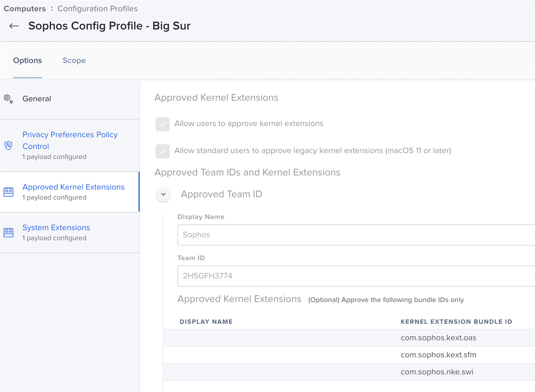The height and width of the screenshot is (392, 535).
Task: Switch to the Options tab
Action: tap(28, 61)
